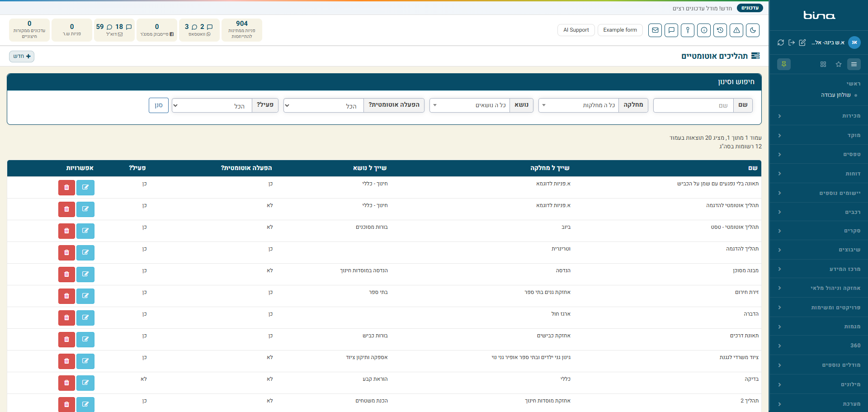Edit row תאונת דרכים
The image size is (868, 412).
[x=85, y=339]
